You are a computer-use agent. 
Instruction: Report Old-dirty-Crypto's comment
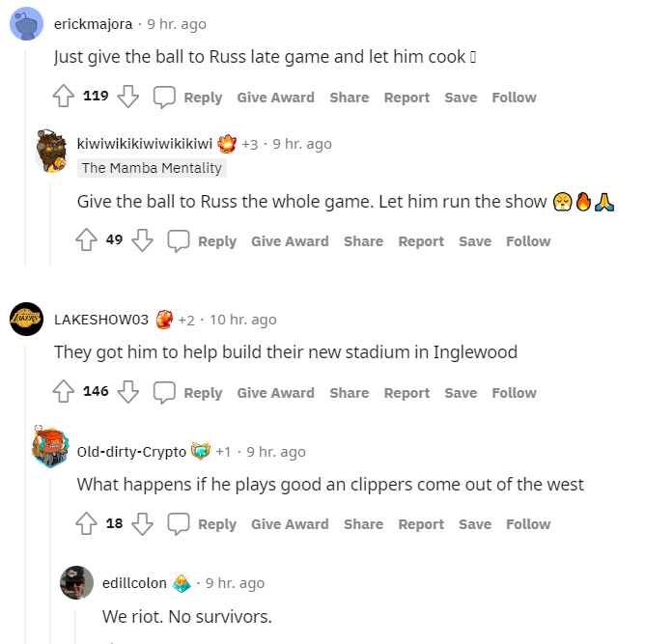coord(421,524)
